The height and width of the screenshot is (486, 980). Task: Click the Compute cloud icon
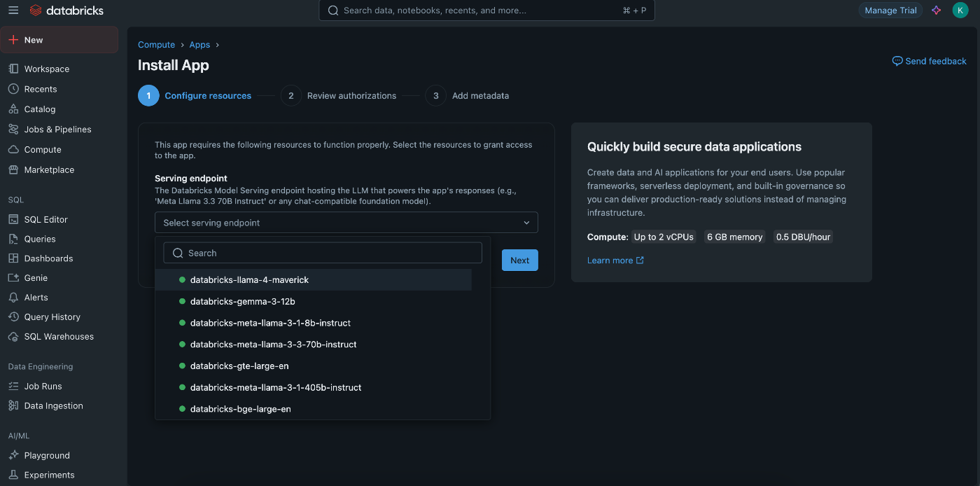[13, 150]
